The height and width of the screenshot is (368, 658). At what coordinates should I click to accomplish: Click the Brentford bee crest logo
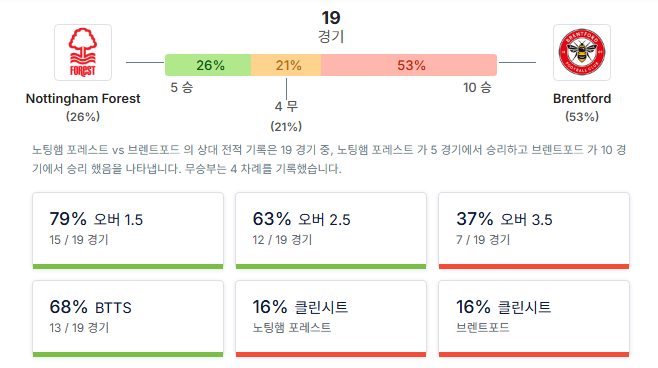tap(582, 52)
